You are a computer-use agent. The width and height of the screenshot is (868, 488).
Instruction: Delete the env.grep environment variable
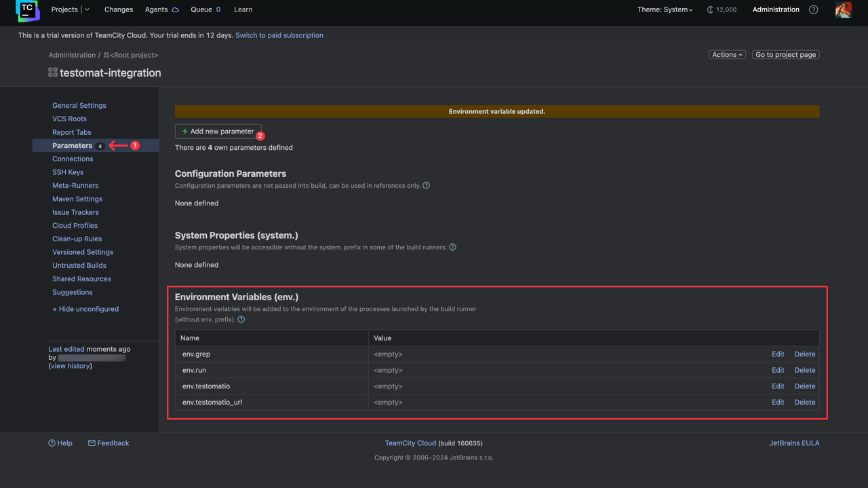tap(804, 354)
